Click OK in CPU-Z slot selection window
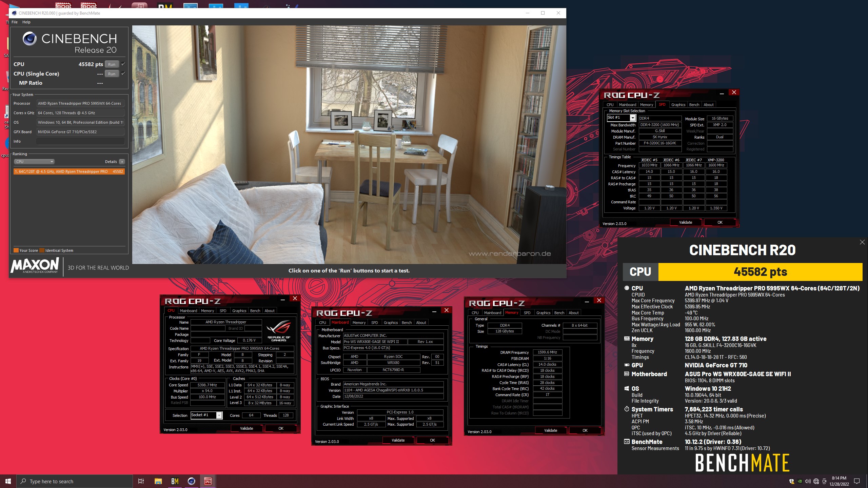 pos(720,222)
